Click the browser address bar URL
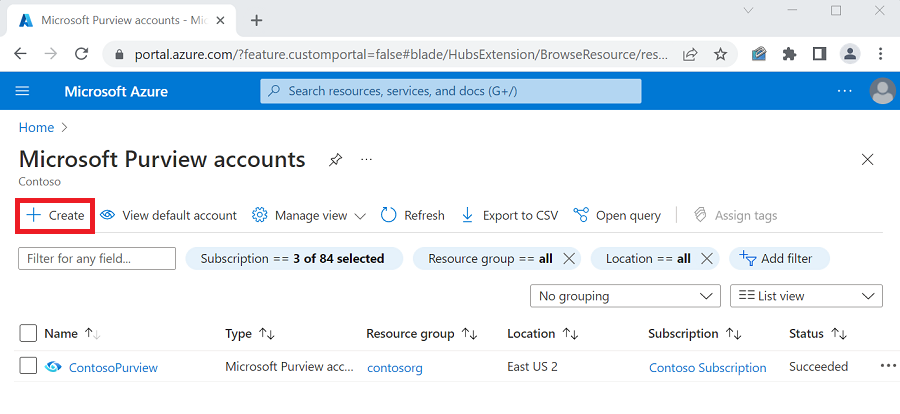 [x=401, y=55]
